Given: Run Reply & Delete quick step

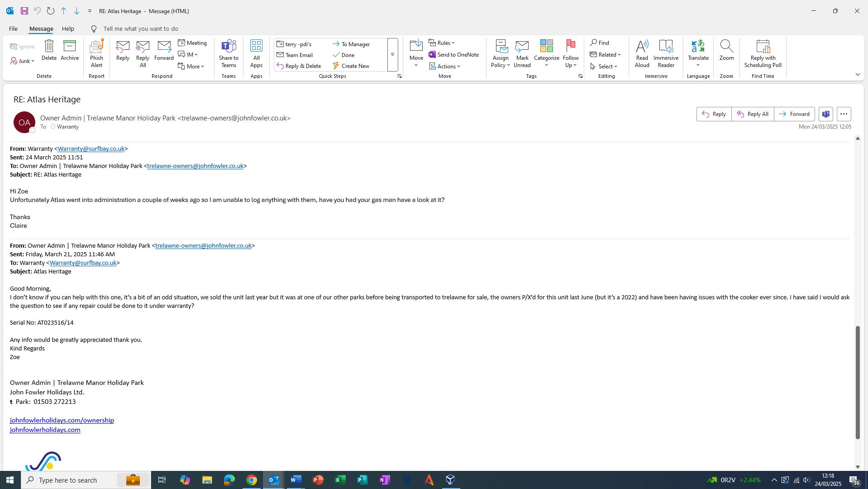Looking at the screenshot, I should click(299, 66).
